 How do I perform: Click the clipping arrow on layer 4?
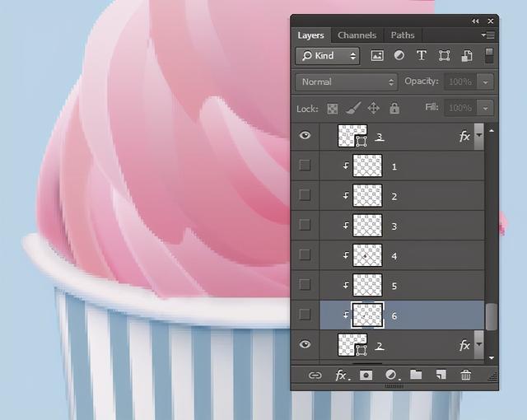tap(346, 255)
